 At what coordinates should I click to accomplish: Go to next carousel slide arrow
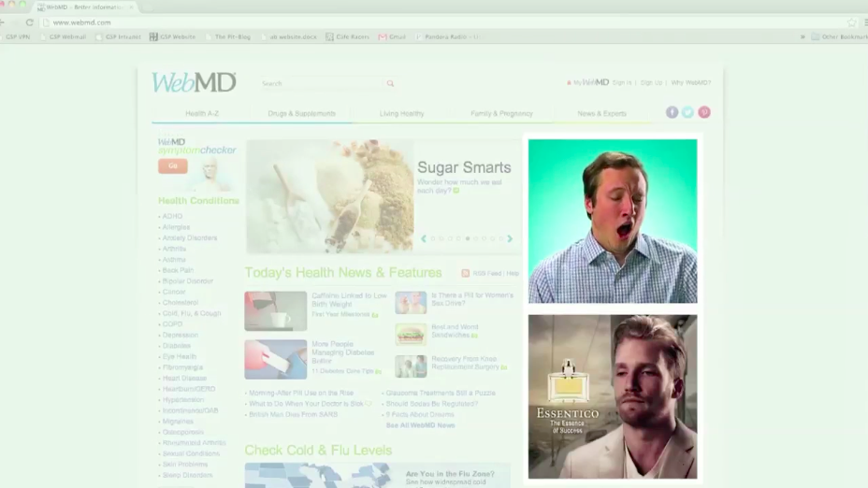click(x=510, y=238)
